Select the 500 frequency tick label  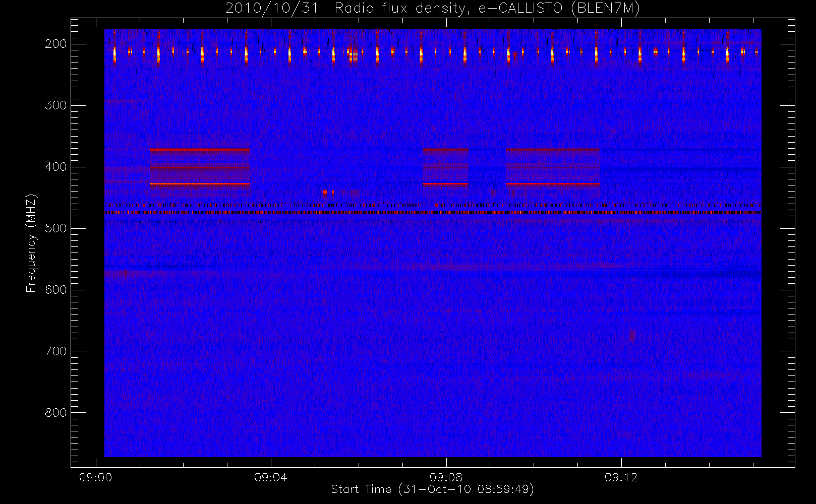[56, 228]
